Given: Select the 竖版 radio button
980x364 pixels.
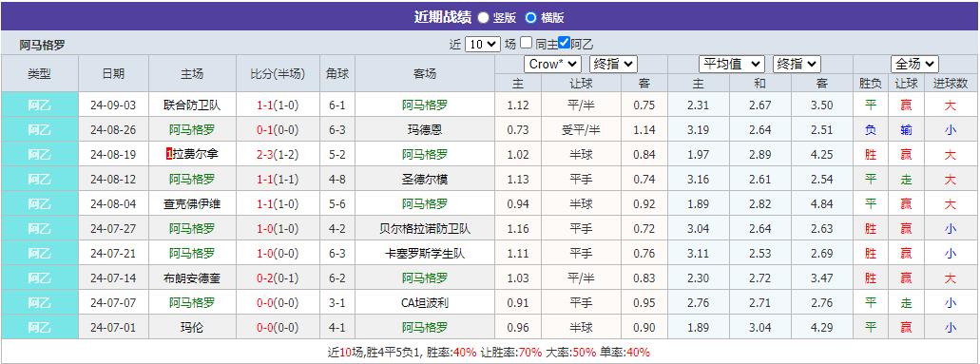Looking at the screenshot, I should (484, 17).
